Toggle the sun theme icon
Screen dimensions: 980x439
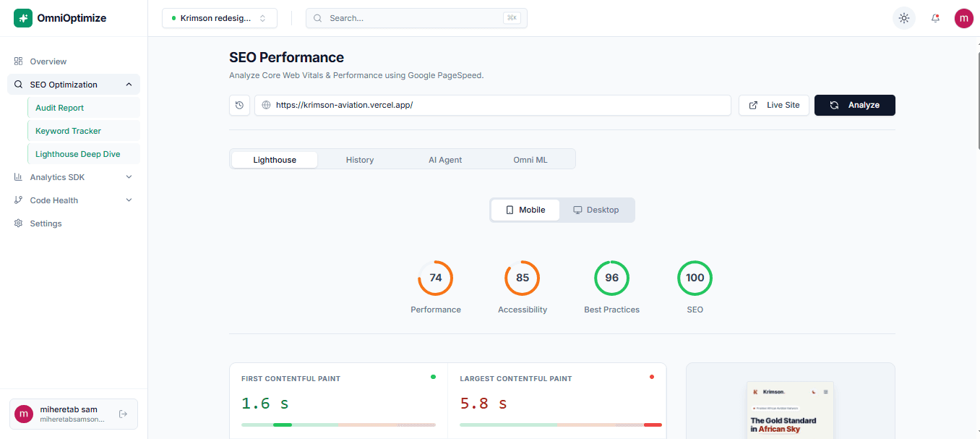(x=904, y=18)
